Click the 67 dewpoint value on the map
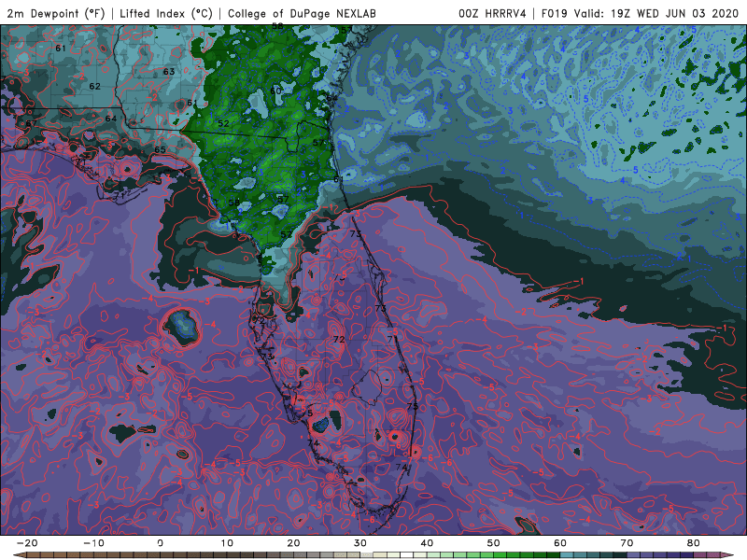The height and width of the screenshot is (560, 747). pos(32,123)
